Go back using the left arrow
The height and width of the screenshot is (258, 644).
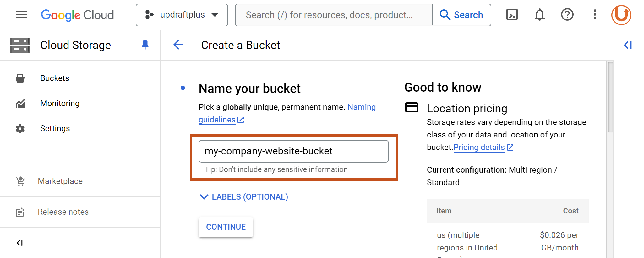pos(178,45)
